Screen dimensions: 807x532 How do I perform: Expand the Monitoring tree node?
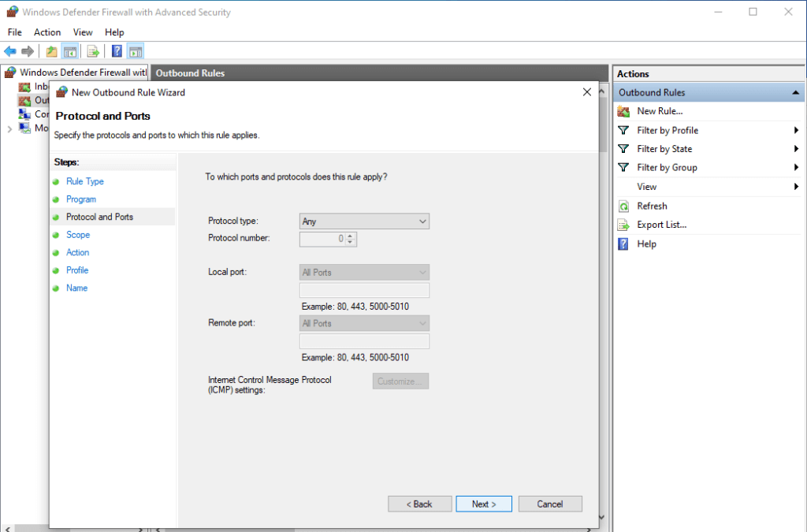(9, 128)
